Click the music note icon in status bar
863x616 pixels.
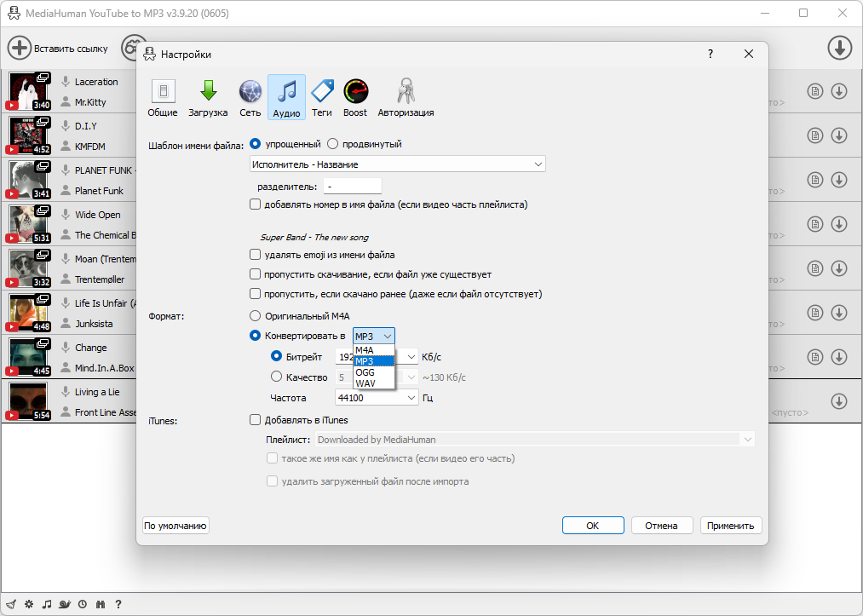(48, 604)
